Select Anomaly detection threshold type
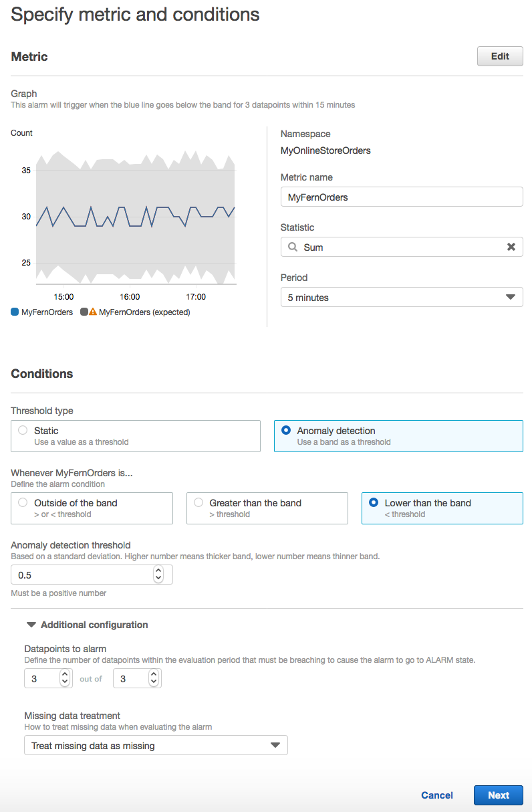532x812 pixels. 398,436
